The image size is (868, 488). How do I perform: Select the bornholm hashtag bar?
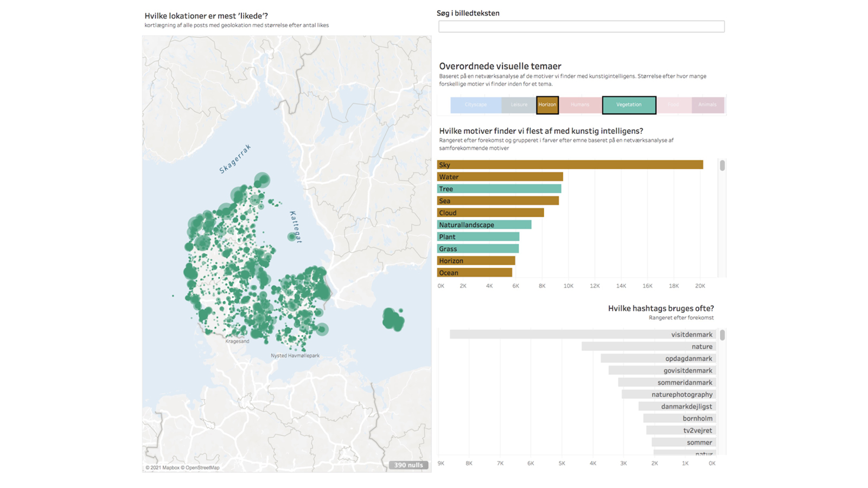click(x=679, y=419)
